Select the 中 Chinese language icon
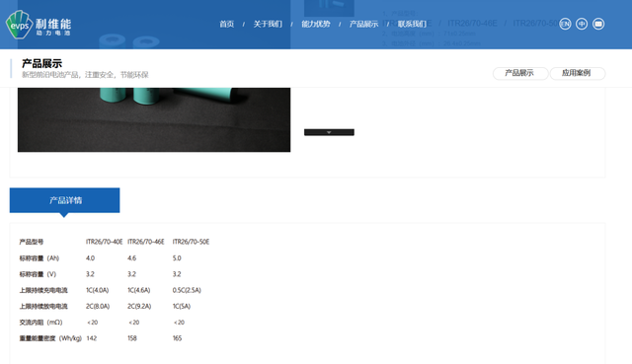632x364 pixels. (582, 24)
